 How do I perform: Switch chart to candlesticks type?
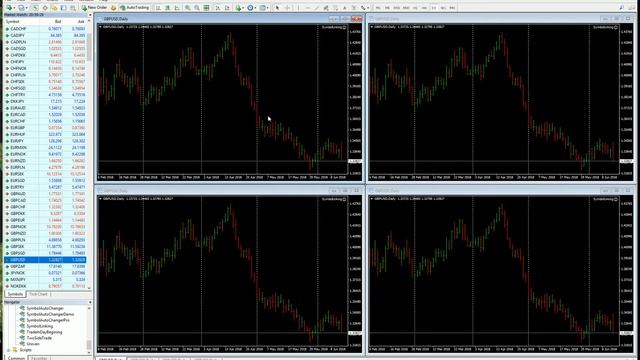(167, 8)
